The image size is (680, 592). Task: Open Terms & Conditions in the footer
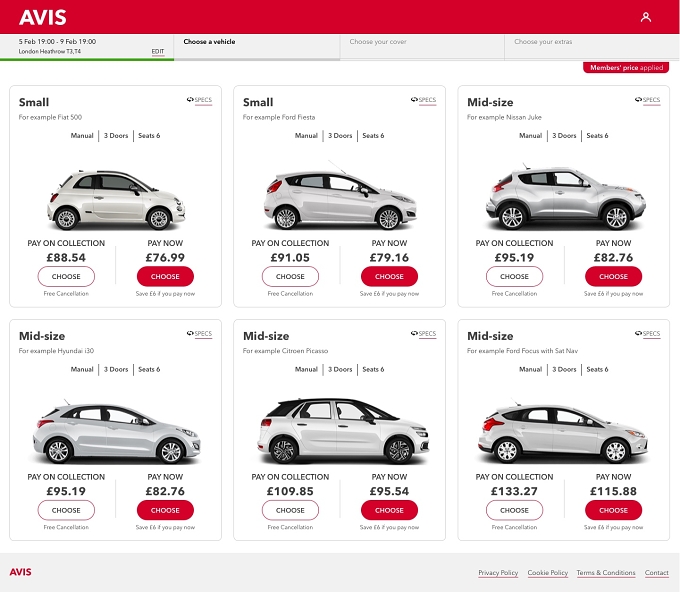[606, 572]
